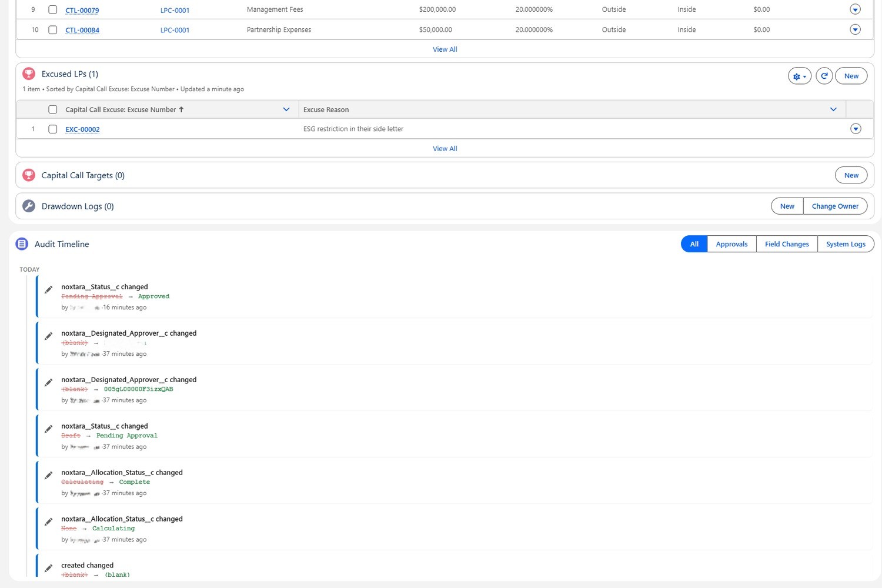Open Excused LPs list settings gear
Image resolution: width=882 pixels, height=588 pixels.
800,76
